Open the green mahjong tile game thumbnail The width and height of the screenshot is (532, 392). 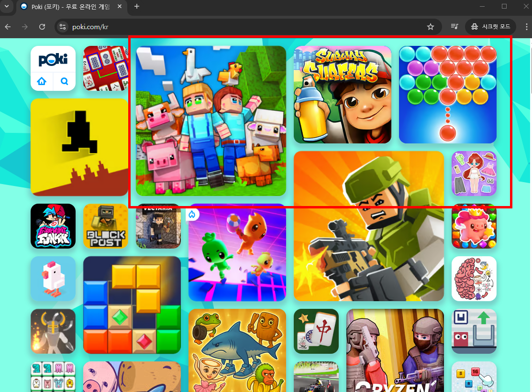coord(316,331)
